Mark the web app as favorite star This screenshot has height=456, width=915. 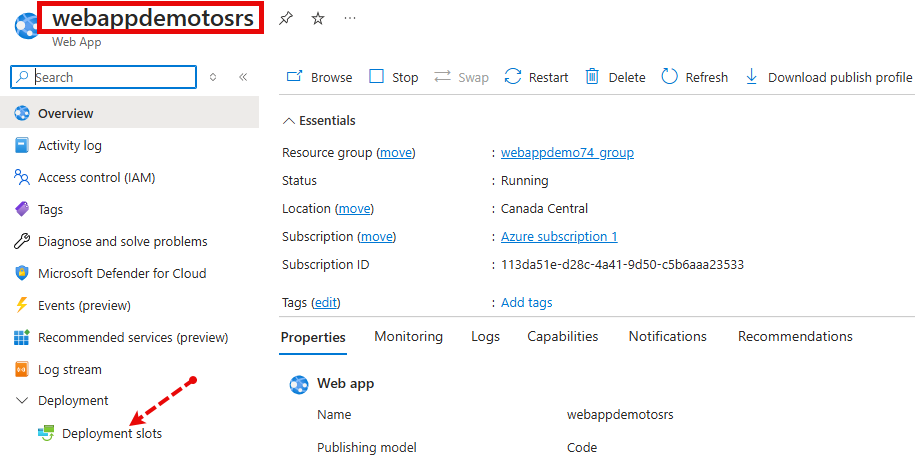tap(317, 19)
